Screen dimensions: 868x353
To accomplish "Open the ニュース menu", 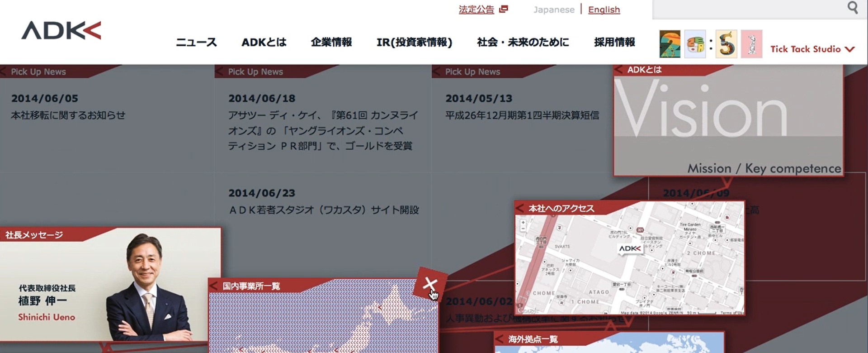I will click(x=196, y=42).
